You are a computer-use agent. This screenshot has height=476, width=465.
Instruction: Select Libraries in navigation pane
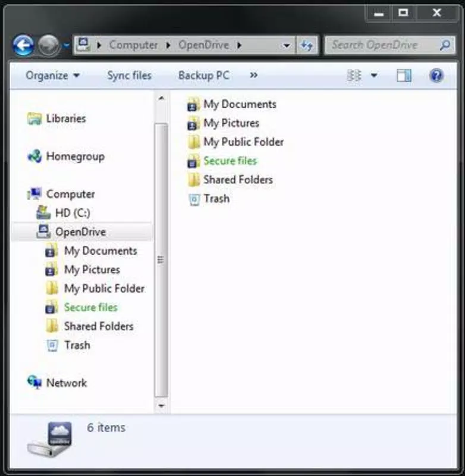tap(66, 118)
